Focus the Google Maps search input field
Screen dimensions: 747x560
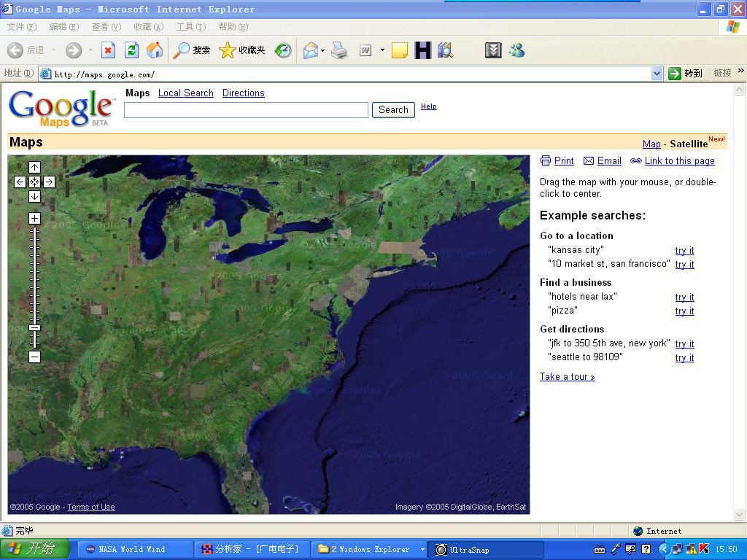(246, 110)
